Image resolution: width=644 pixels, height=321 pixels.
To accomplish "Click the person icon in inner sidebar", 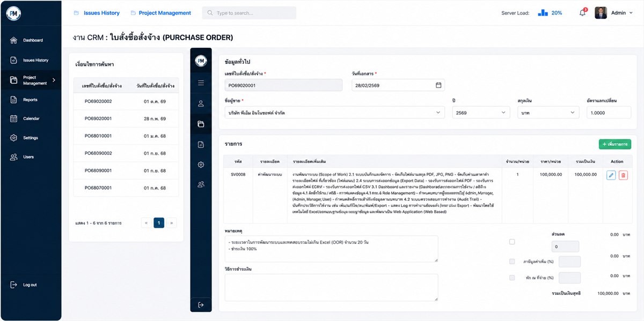I will tap(201, 103).
